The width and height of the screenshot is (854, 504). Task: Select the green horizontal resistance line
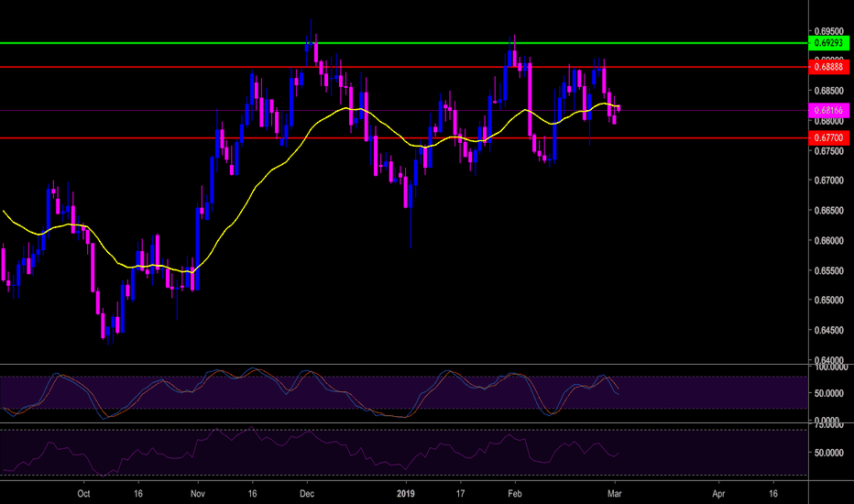tap(404, 42)
